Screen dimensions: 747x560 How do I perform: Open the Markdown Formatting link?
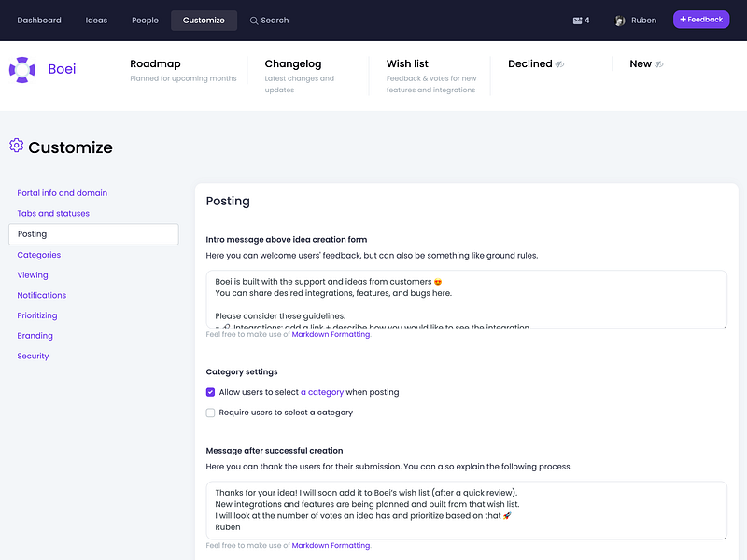pos(331,333)
